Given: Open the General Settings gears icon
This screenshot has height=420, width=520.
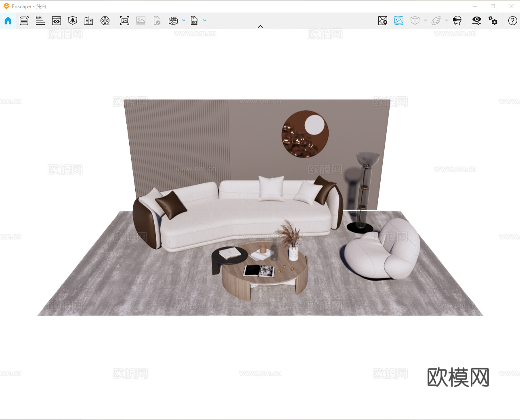Looking at the screenshot, I should (x=493, y=21).
